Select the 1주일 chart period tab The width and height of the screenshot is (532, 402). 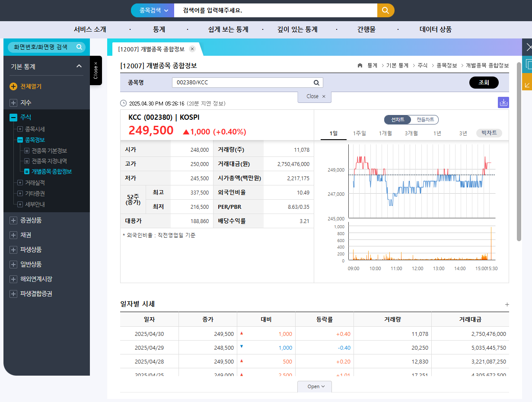pos(360,133)
